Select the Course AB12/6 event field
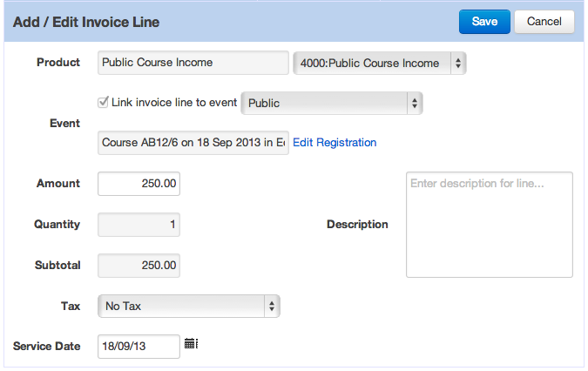Viewport: 588px width, 371px height. (x=193, y=143)
